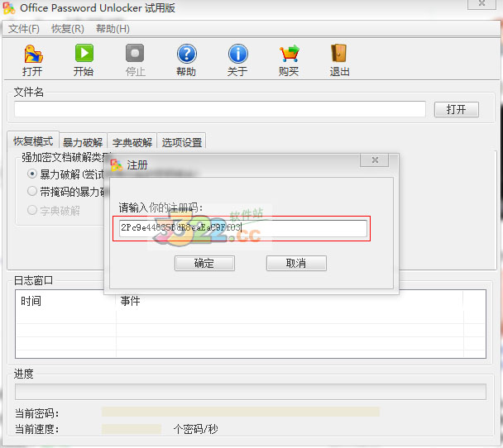Select the disabled 字典破解 radio option
Viewport: 503px width, 448px height.
(32, 210)
